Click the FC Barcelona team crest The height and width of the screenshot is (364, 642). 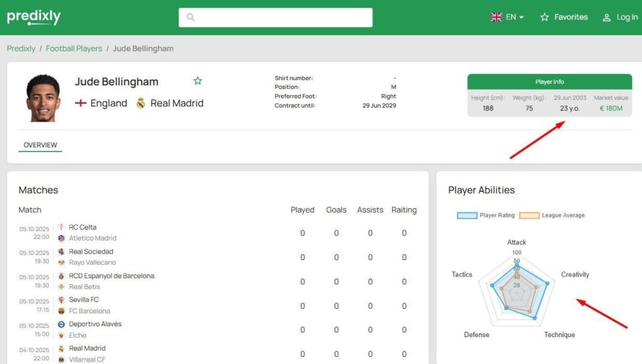[x=61, y=311]
